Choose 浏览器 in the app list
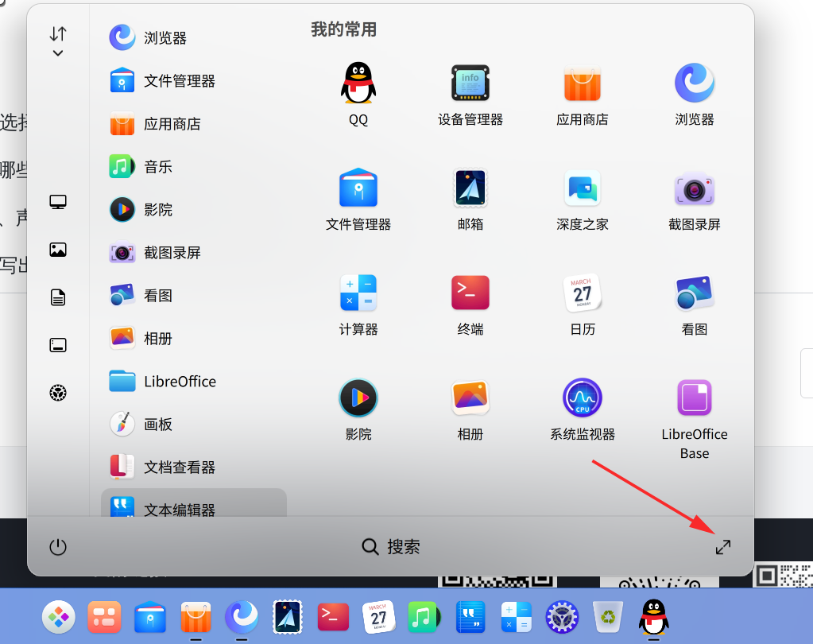 coord(193,38)
